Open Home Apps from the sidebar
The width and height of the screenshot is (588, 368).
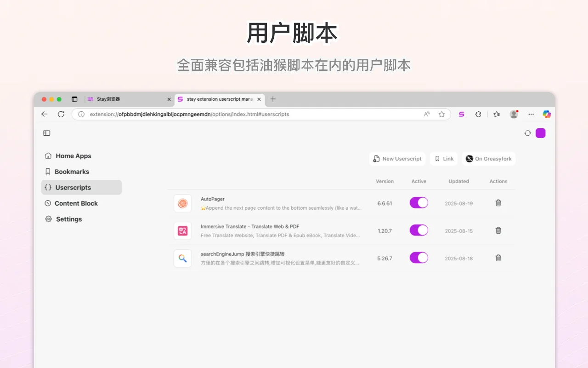click(x=73, y=155)
